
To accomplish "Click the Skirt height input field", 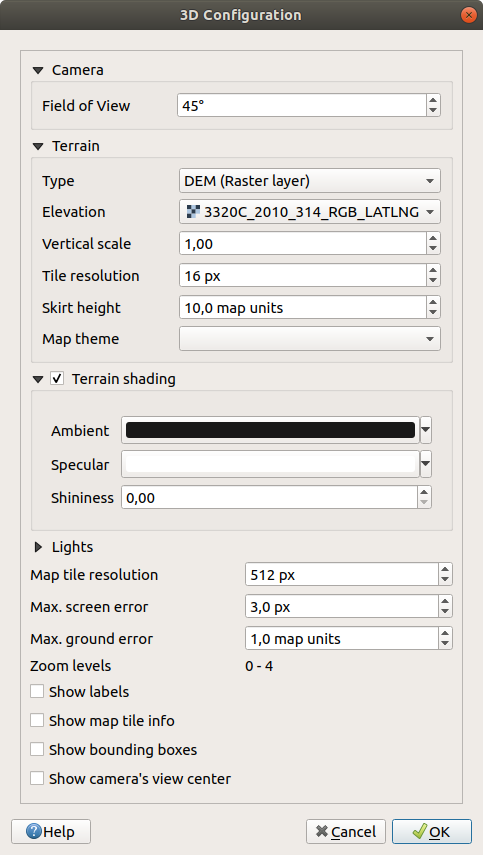I will tap(303, 307).
